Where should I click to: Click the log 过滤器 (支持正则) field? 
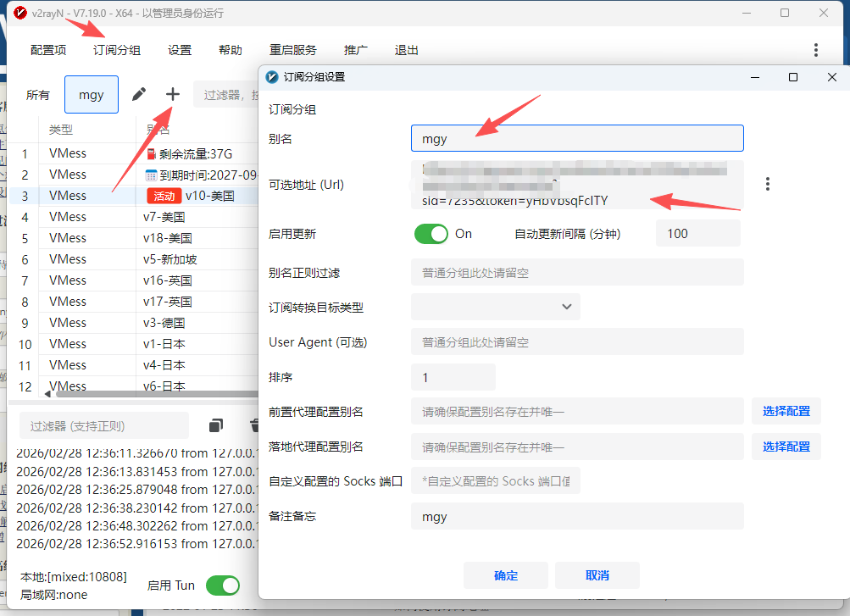104,426
